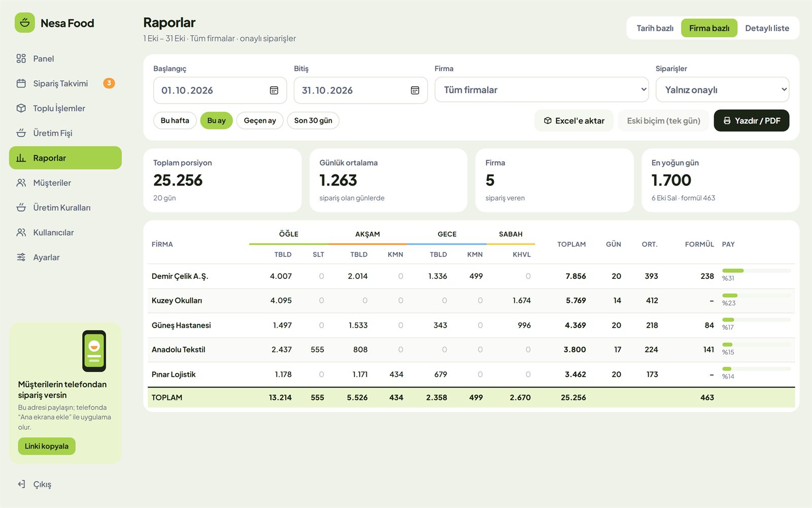Click the En yoğun gün value 1.700
This screenshot has width=812, height=508.
coord(671,180)
